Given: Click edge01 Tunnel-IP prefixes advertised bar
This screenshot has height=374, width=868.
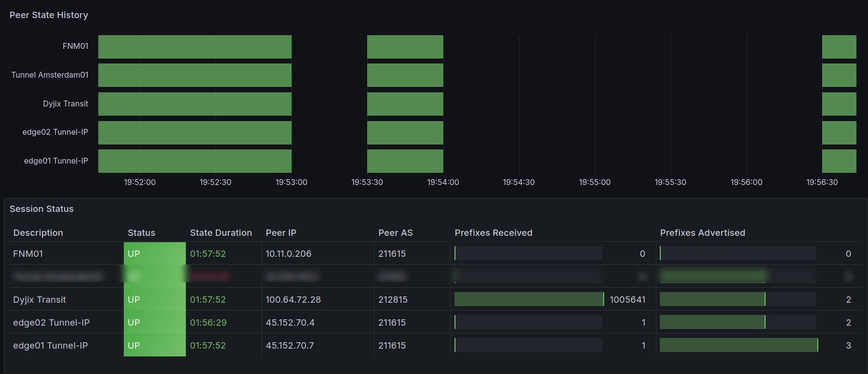Looking at the screenshot, I should (x=738, y=346).
